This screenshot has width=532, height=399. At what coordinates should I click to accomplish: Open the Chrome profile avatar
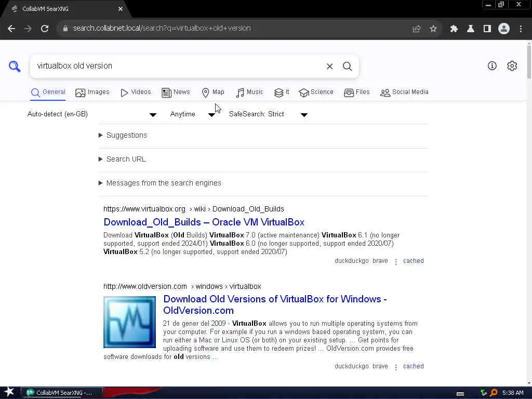[x=504, y=29]
